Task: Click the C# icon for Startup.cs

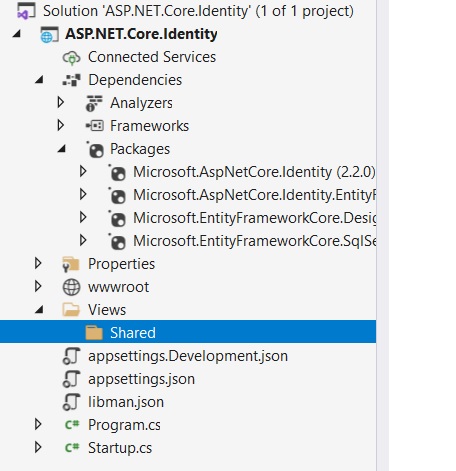Action: (x=72, y=448)
